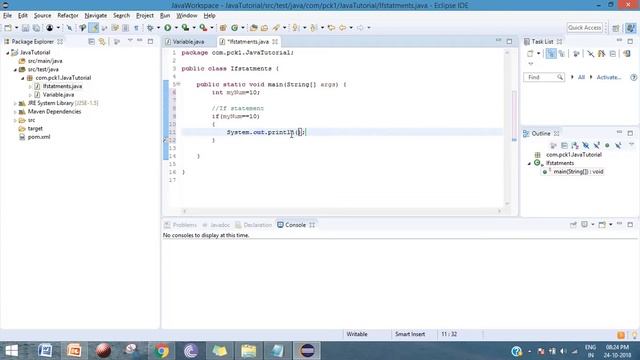The width and height of the screenshot is (640, 360).
Task: Start debugging with the bug icon
Action: (150, 28)
